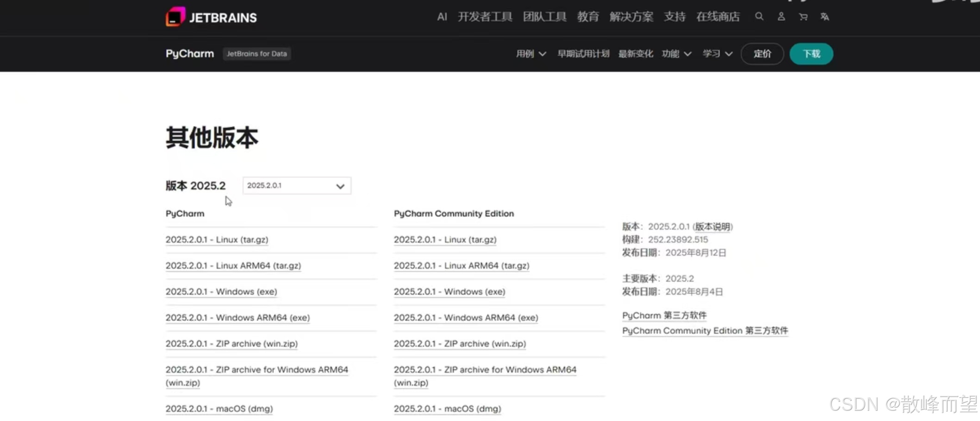The image size is (980, 421).
Task: Click the release date 2025年8月12日
Action: point(696,252)
